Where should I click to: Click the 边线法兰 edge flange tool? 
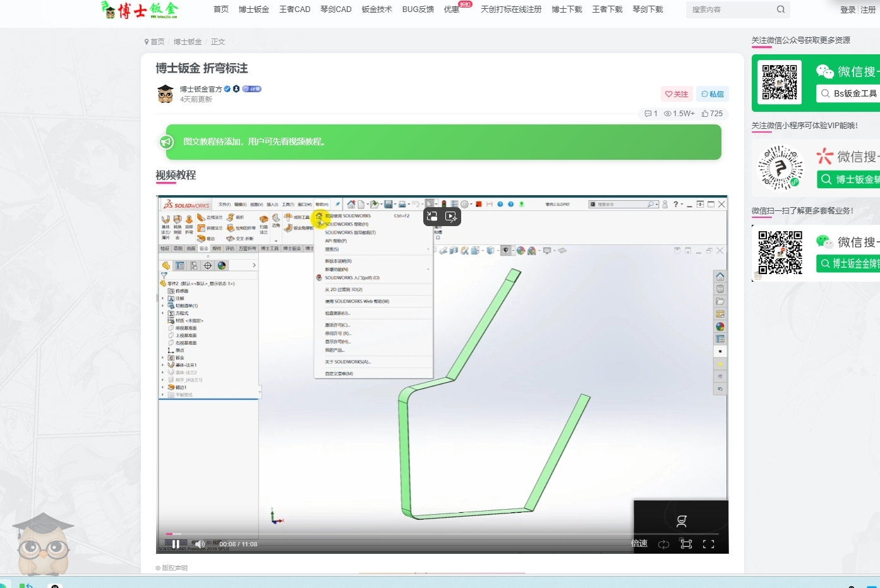pyautogui.click(x=210, y=217)
